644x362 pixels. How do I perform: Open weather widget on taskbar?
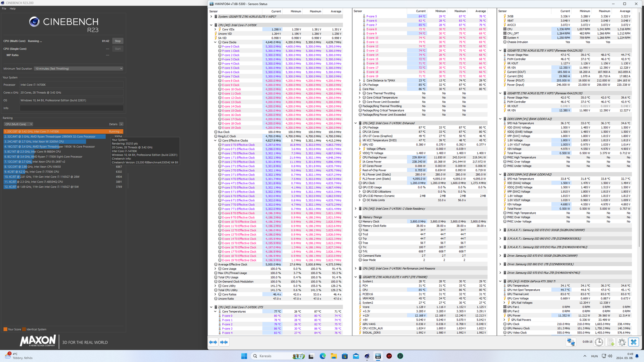(19, 356)
